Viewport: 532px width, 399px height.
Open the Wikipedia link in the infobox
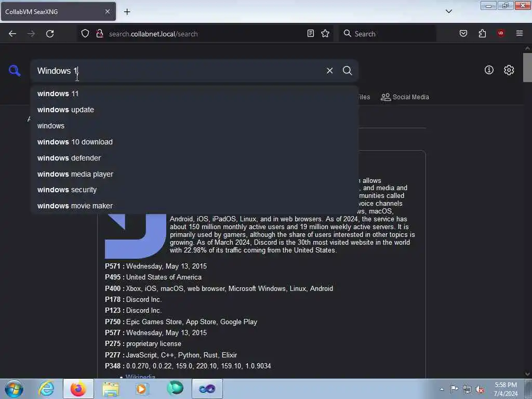[140, 376]
